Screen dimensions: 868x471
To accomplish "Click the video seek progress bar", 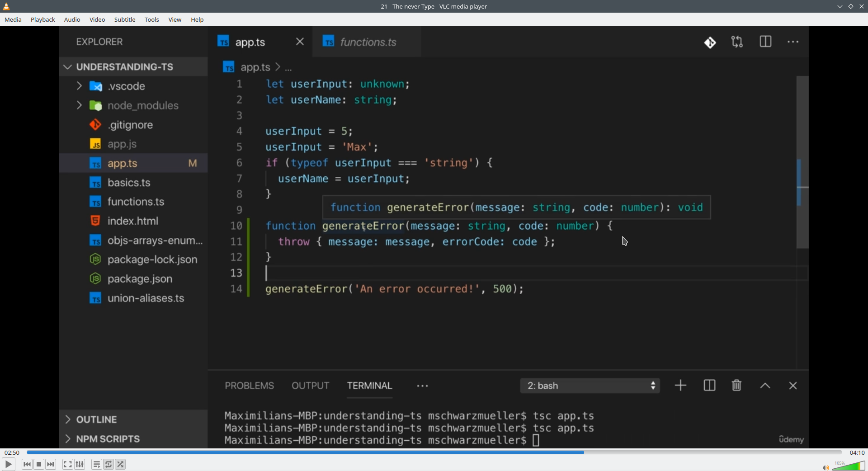I will coord(434,452).
